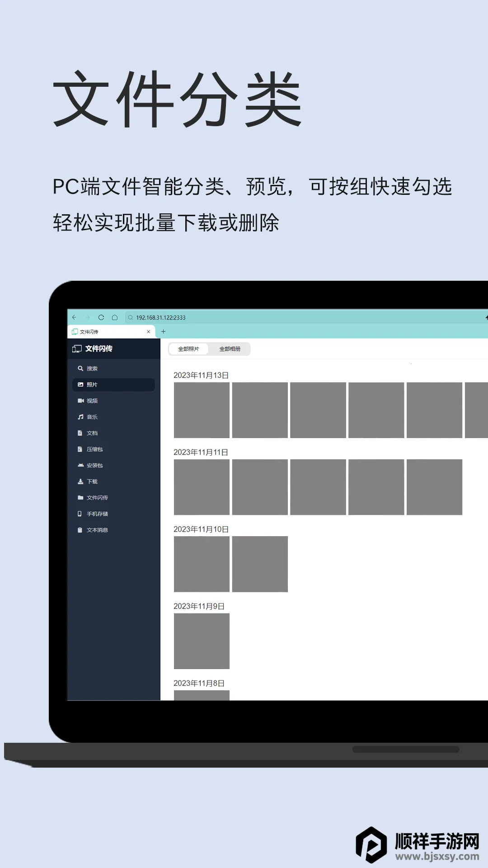Go to browser home page
488x868 pixels.
click(x=115, y=317)
